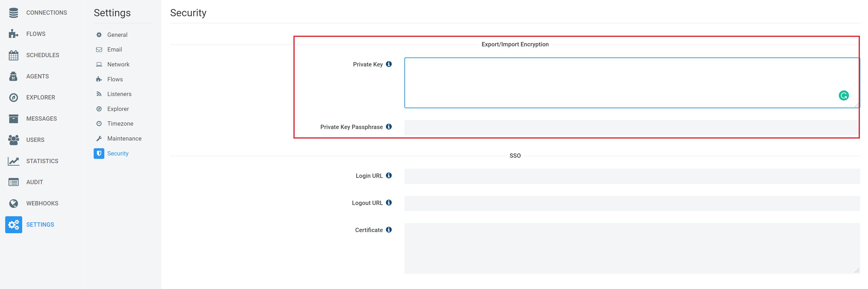
Task: Click the Private Key info icon
Action: 389,64
